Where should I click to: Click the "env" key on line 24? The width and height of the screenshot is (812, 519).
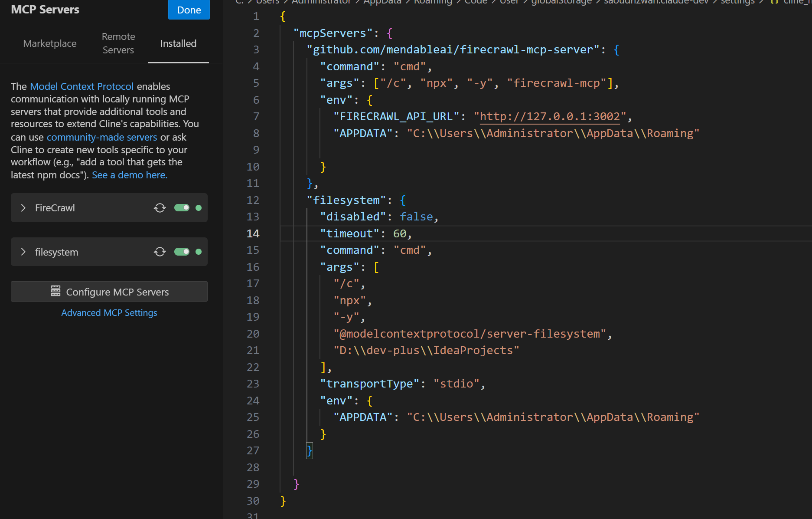[x=336, y=401]
